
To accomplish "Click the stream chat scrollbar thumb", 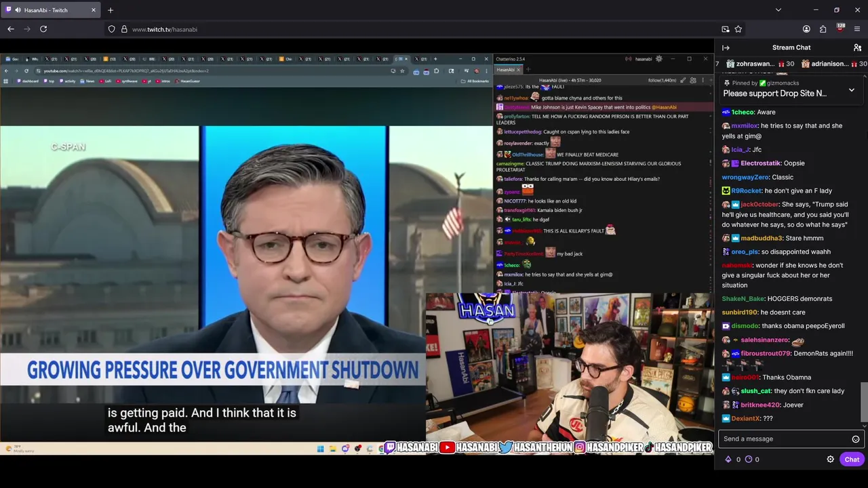I will coord(863,402).
